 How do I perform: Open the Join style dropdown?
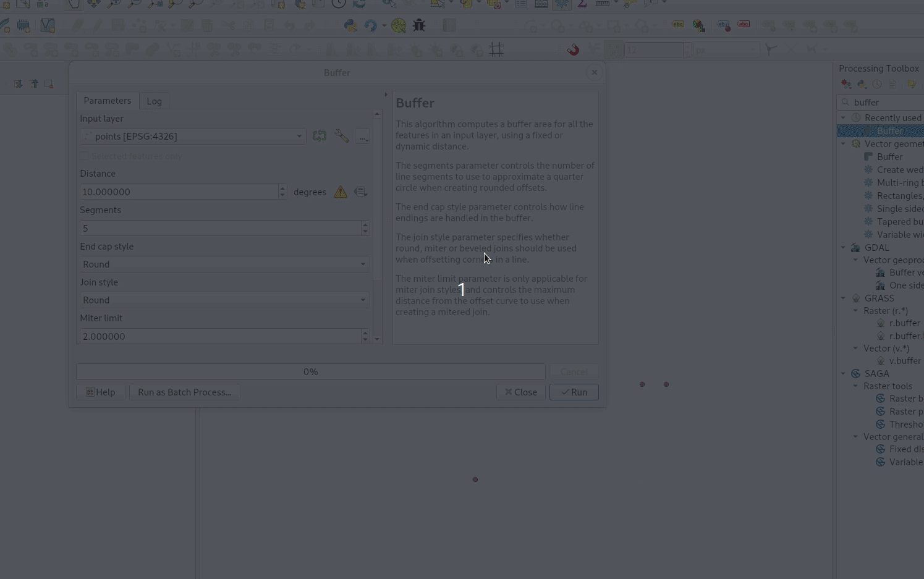[x=224, y=300]
